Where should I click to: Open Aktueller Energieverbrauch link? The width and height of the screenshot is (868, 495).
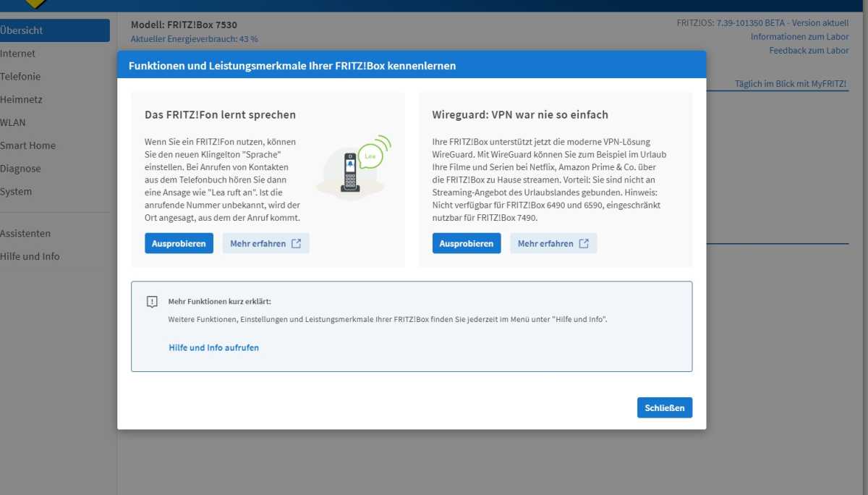click(x=194, y=39)
